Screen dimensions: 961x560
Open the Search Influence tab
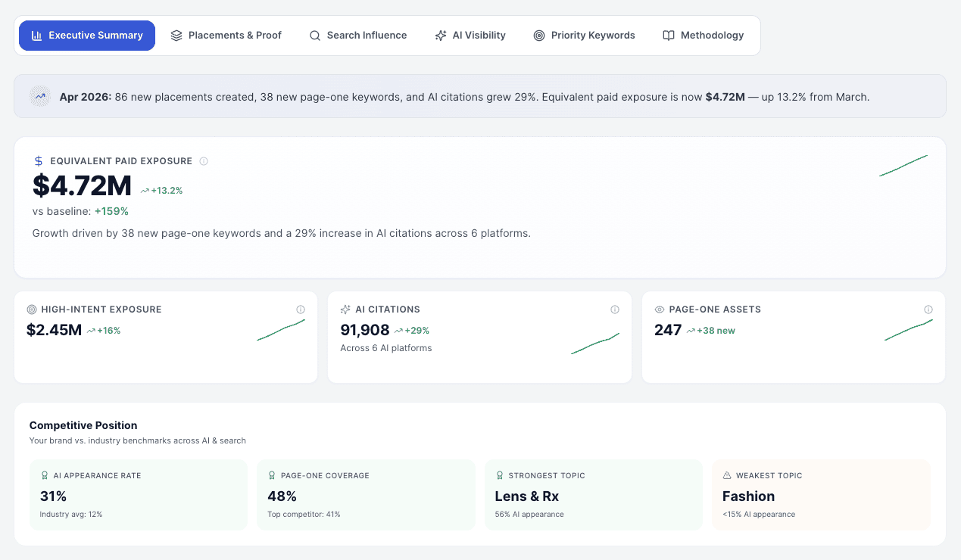pos(358,36)
